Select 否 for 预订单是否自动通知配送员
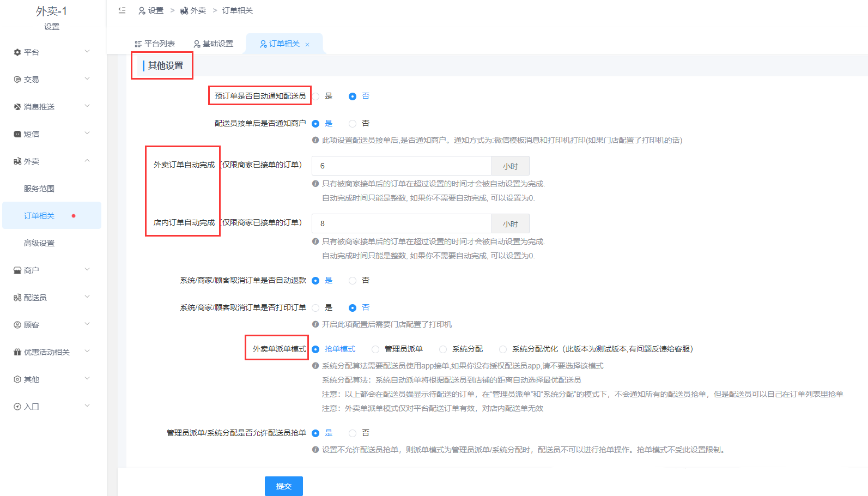The width and height of the screenshot is (868, 496). click(353, 96)
